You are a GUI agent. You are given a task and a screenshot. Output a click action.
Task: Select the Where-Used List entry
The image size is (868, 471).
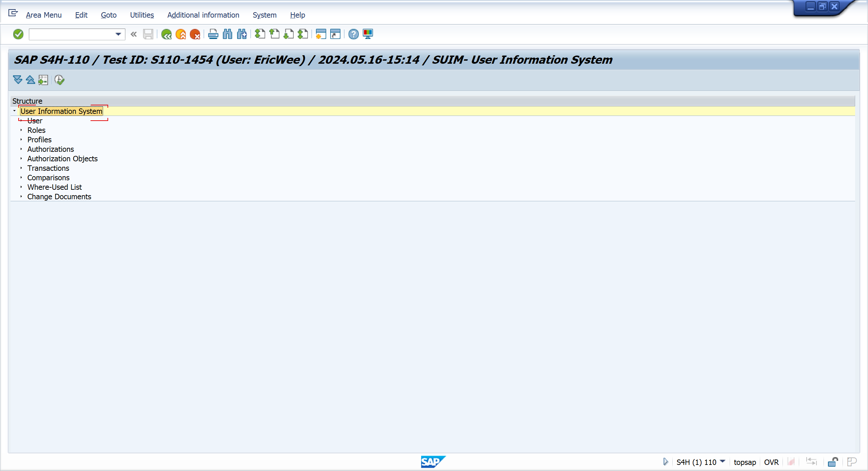click(x=54, y=187)
